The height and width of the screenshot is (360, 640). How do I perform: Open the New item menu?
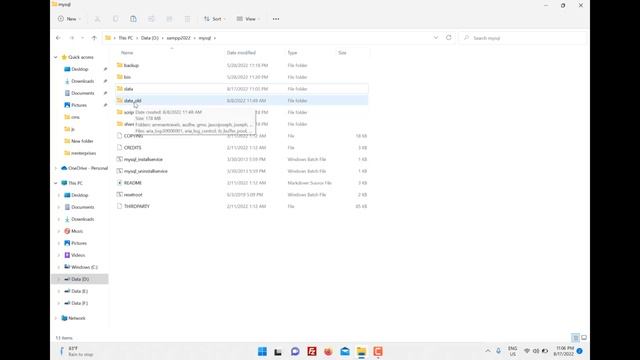(x=69, y=19)
